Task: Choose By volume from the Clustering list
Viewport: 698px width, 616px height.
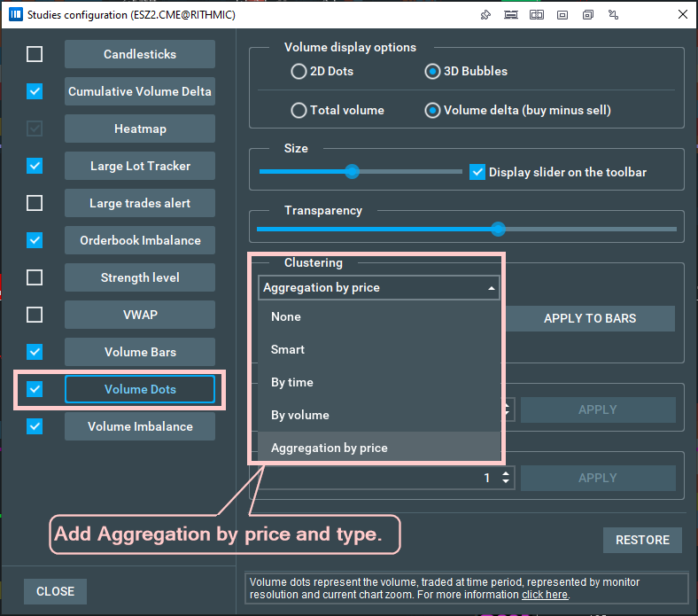Action: click(300, 415)
